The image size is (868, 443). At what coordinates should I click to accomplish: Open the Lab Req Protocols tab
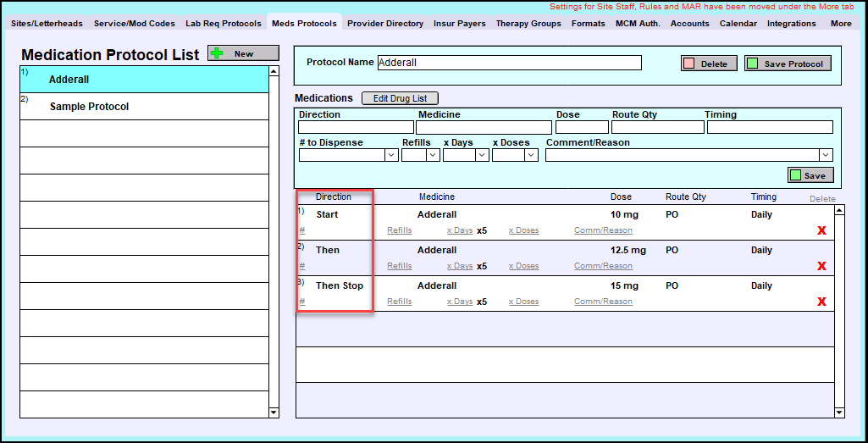(x=224, y=24)
